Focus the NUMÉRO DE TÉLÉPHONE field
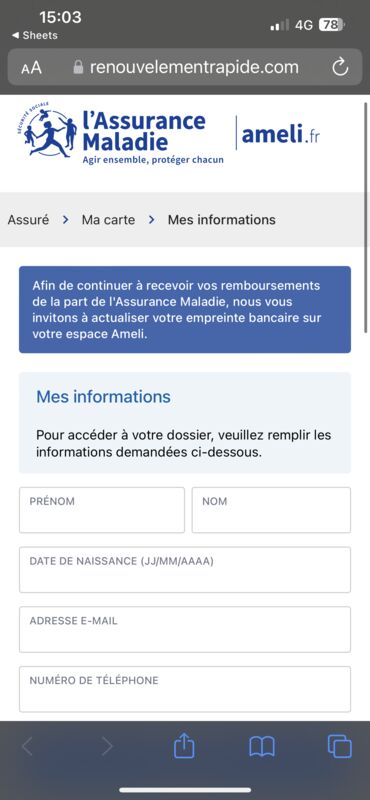This screenshot has height=800, width=370. (185, 689)
